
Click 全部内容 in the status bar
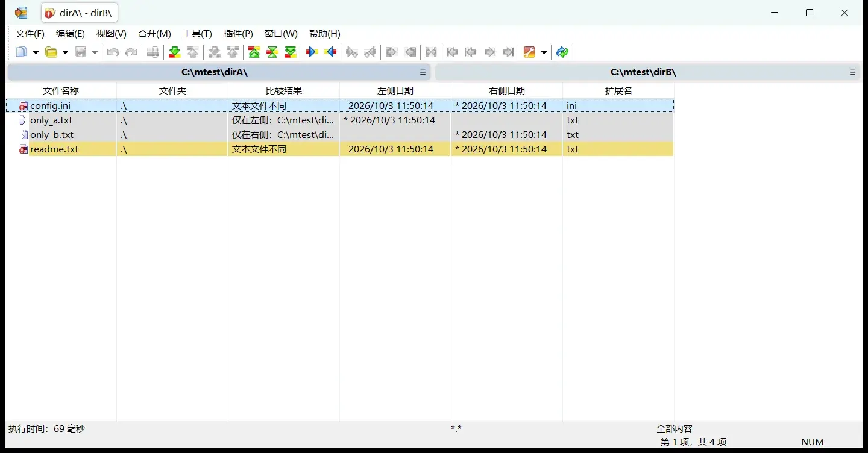coord(675,429)
